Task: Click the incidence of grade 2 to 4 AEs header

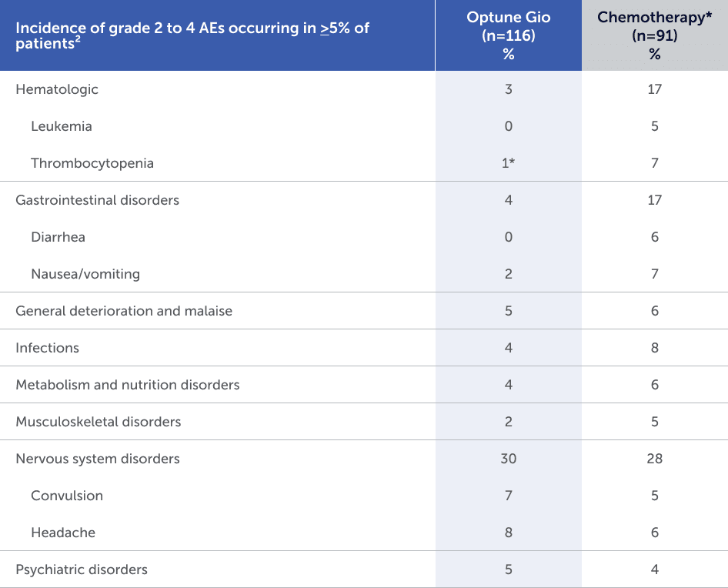Action: [x=192, y=35]
